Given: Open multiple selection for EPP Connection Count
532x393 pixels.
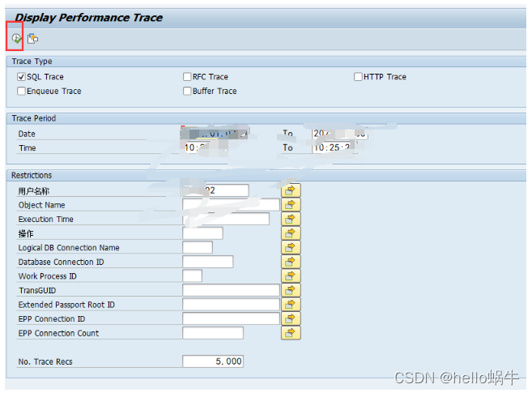Looking at the screenshot, I should (x=291, y=333).
